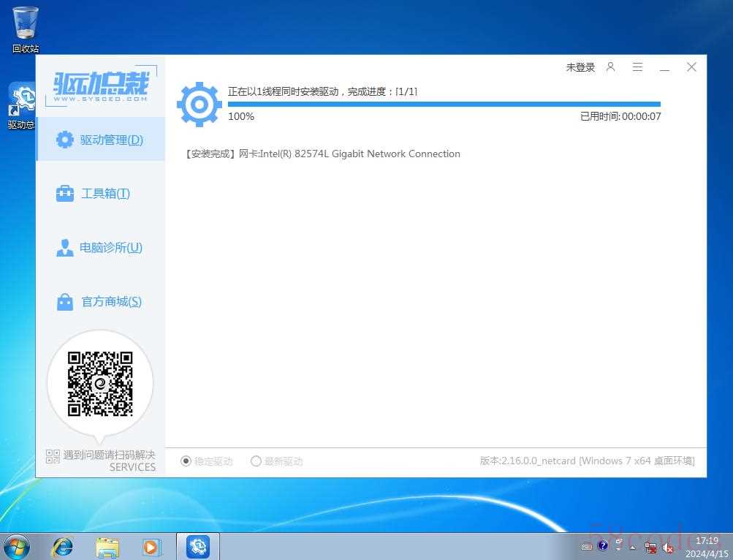The image size is (733, 560).
Task: Click the user account profile icon
Action: 611,67
